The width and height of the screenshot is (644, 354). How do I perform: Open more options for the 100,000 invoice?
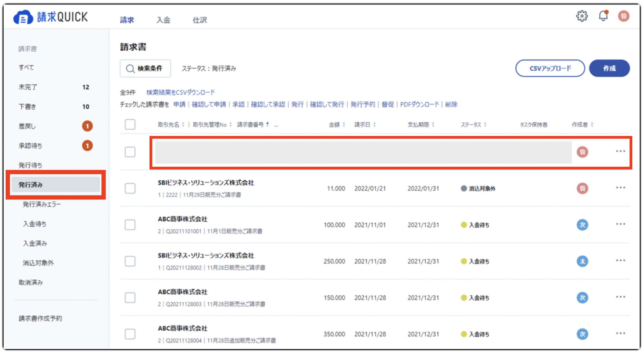pyautogui.click(x=620, y=224)
